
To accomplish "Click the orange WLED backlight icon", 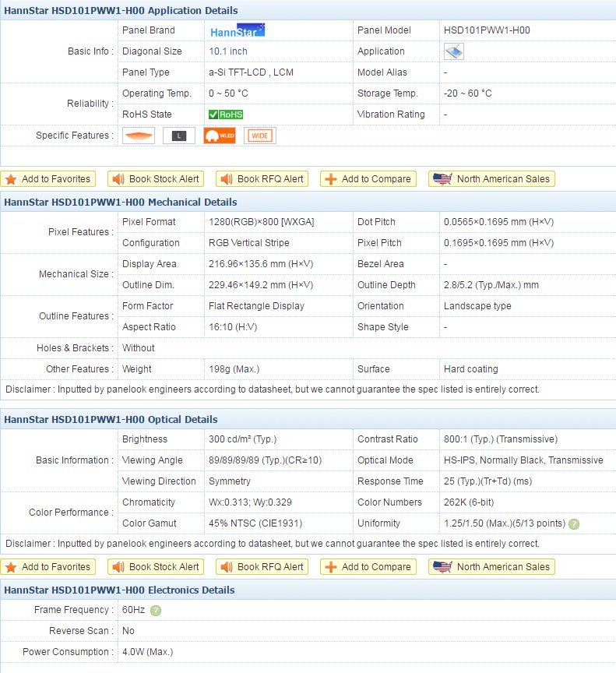I will [x=220, y=136].
